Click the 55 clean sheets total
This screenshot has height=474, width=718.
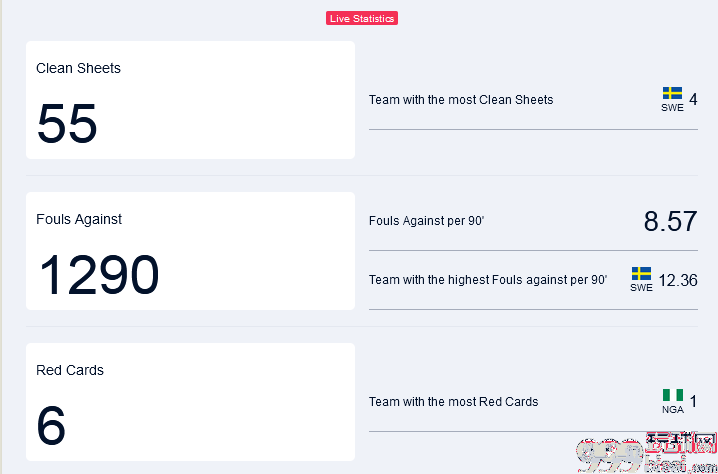point(67,124)
